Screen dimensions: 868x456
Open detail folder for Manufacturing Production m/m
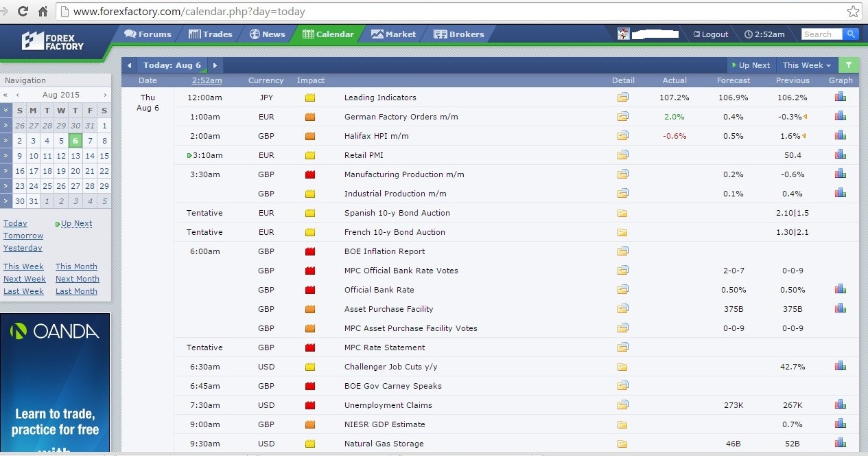(622, 174)
